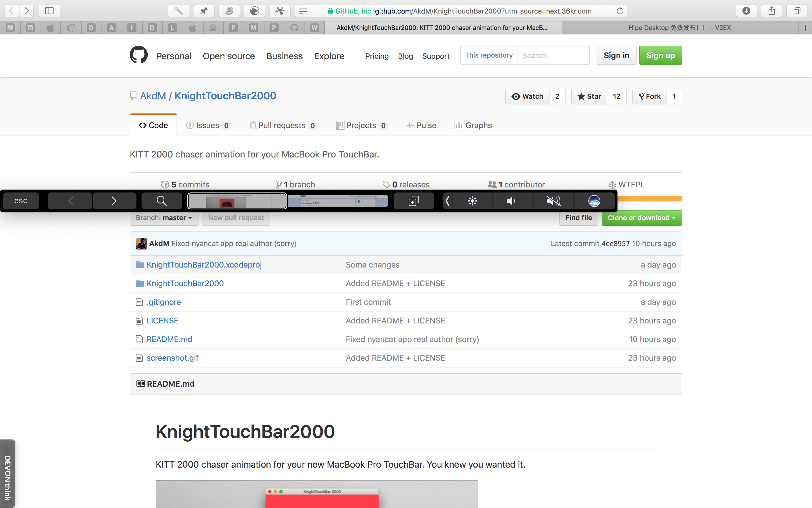Click the Safari sidebar toggle icon
The height and width of the screenshot is (508, 812).
pos(49,11)
